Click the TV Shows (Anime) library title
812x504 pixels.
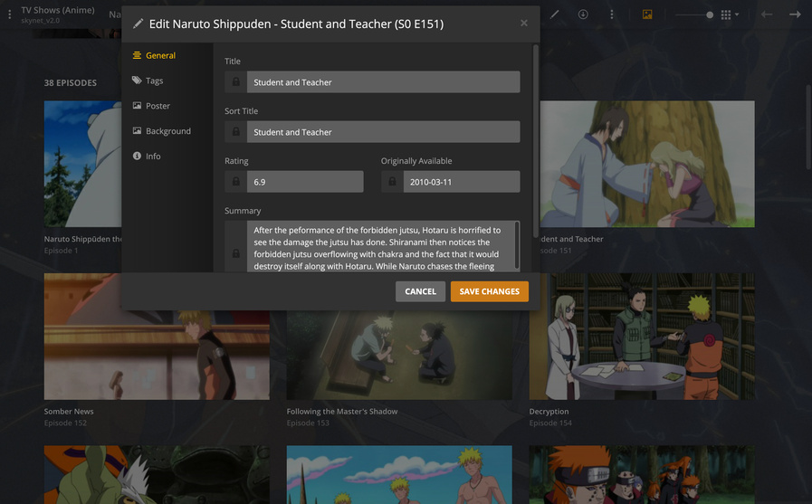[x=57, y=10]
